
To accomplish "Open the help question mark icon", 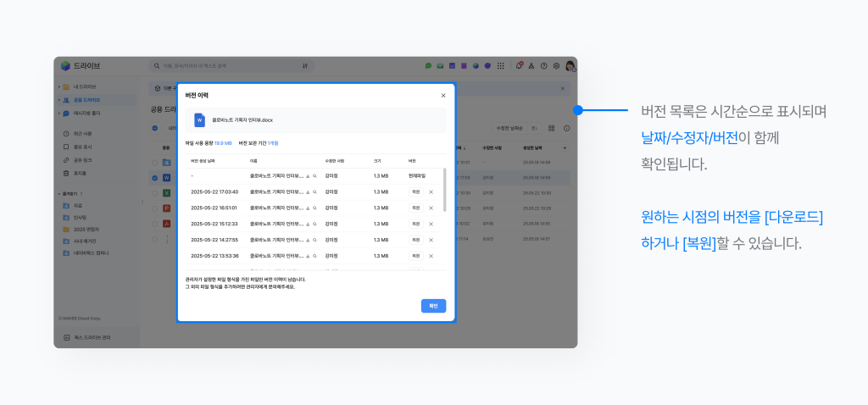I will coord(543,66).
